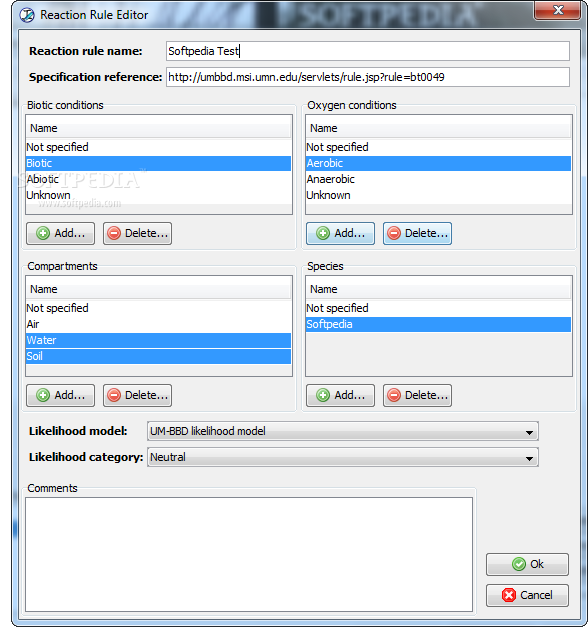Open the Likelihood model dropdown

tap(343, 431)
